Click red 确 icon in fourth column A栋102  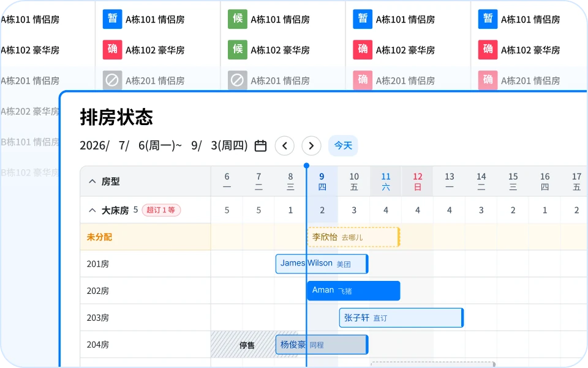pos(363,50)
